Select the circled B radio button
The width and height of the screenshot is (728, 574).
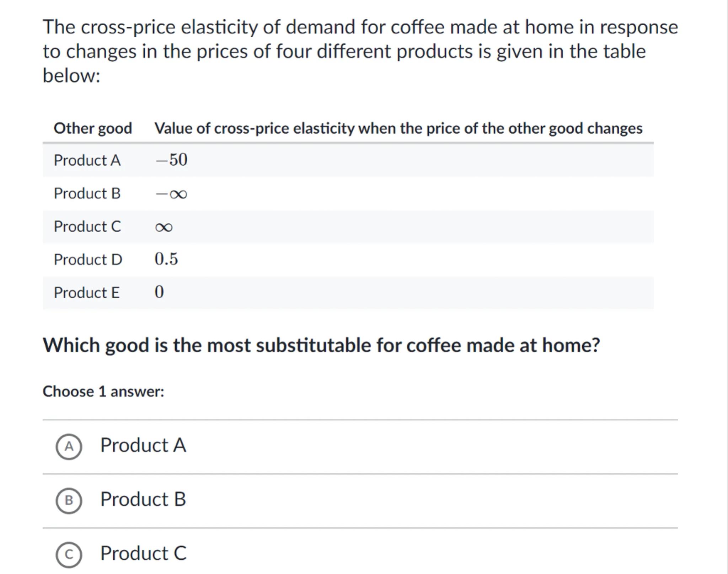click(69, 500)
